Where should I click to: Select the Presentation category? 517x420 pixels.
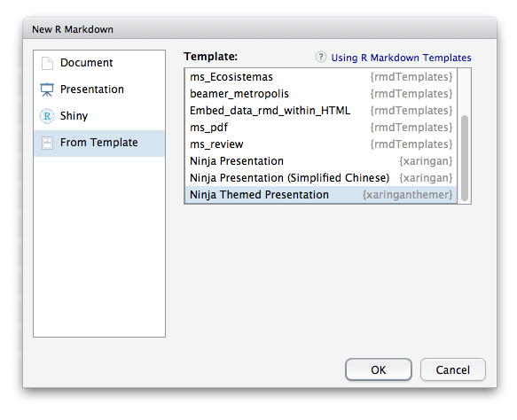(x=99, y=89)
